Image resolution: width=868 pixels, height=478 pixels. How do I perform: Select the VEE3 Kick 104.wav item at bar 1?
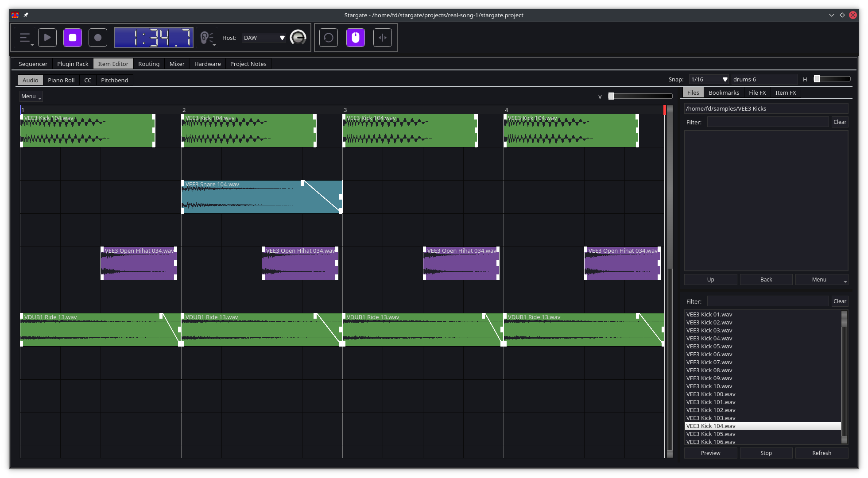pyautogui.click(x=87, y=131)
